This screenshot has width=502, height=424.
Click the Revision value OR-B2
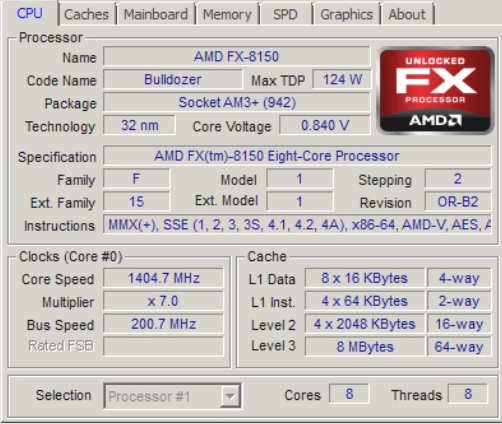coord(458,202)
